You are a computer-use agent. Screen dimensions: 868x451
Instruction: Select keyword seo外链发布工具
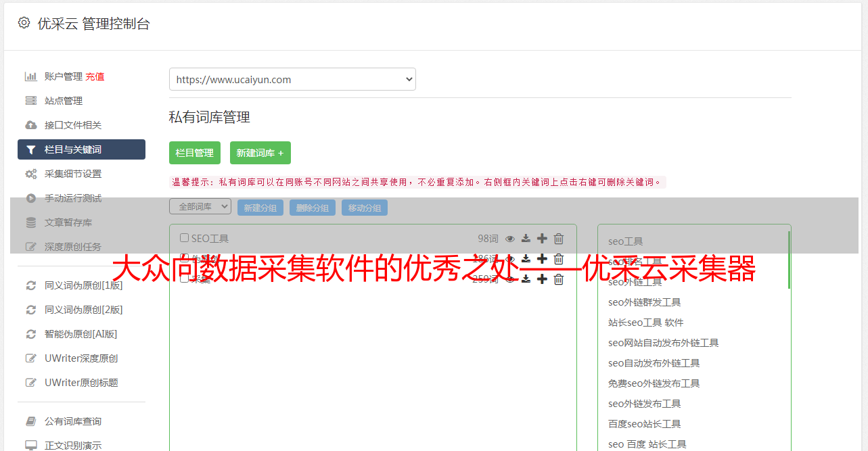coord(645,404)
